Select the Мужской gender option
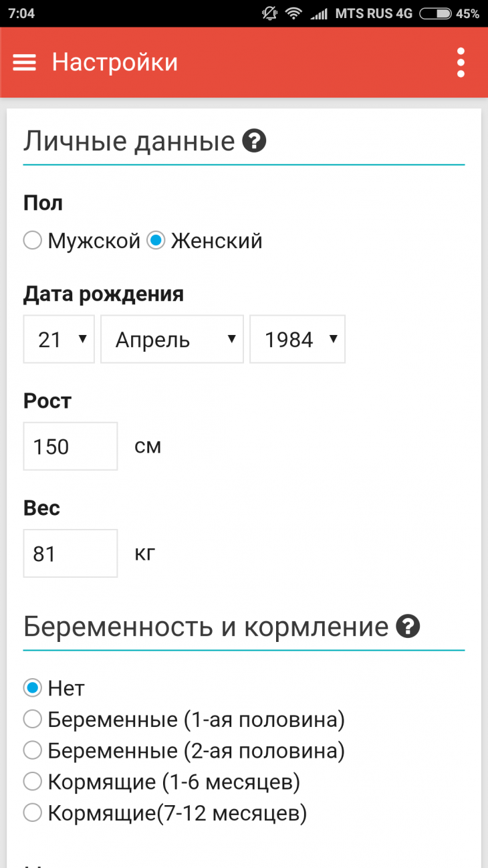 point(33,241)
